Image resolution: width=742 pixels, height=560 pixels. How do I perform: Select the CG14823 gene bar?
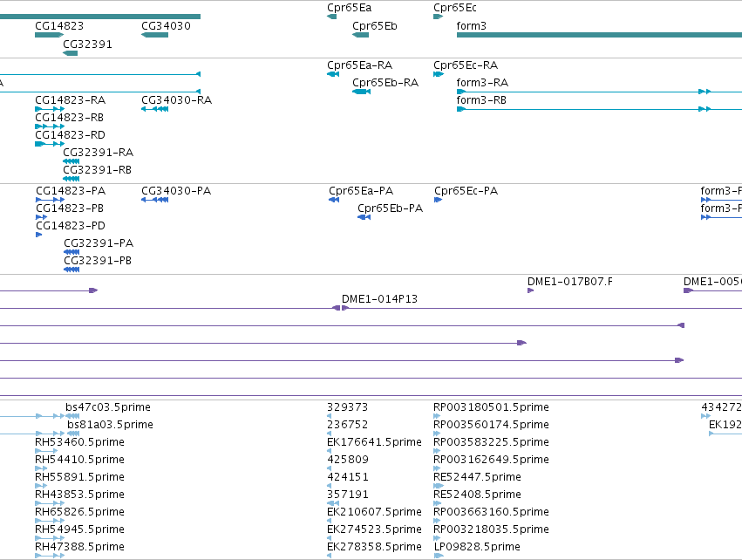49,35
